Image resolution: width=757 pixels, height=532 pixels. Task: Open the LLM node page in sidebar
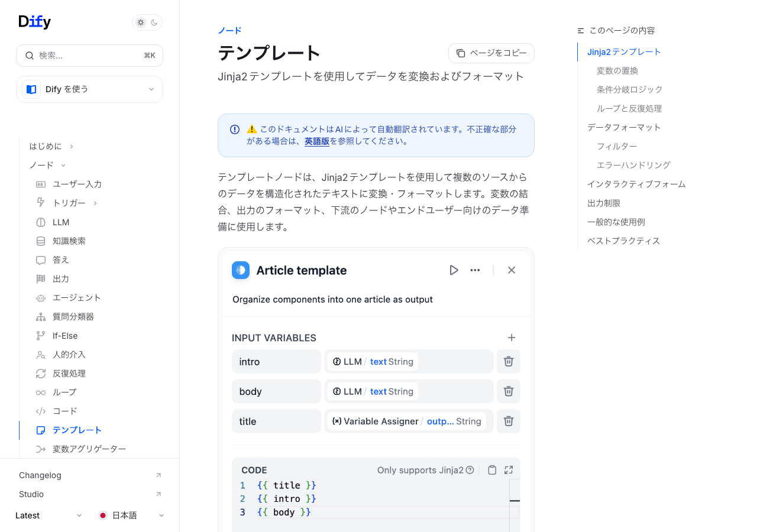61,222
